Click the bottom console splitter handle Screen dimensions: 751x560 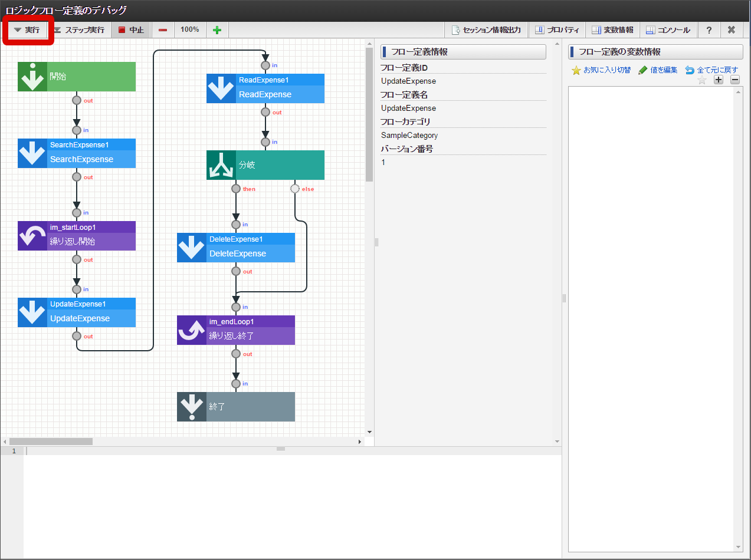click(281, 449)
